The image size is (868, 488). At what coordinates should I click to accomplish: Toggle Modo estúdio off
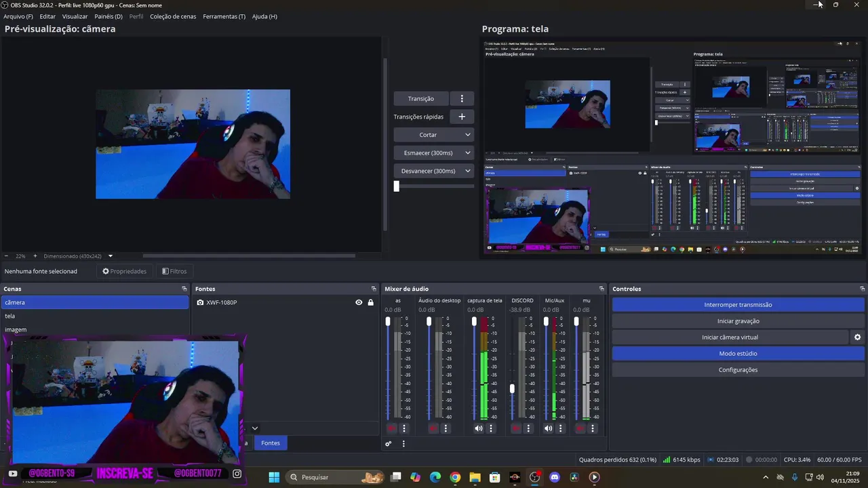[738, 353]
